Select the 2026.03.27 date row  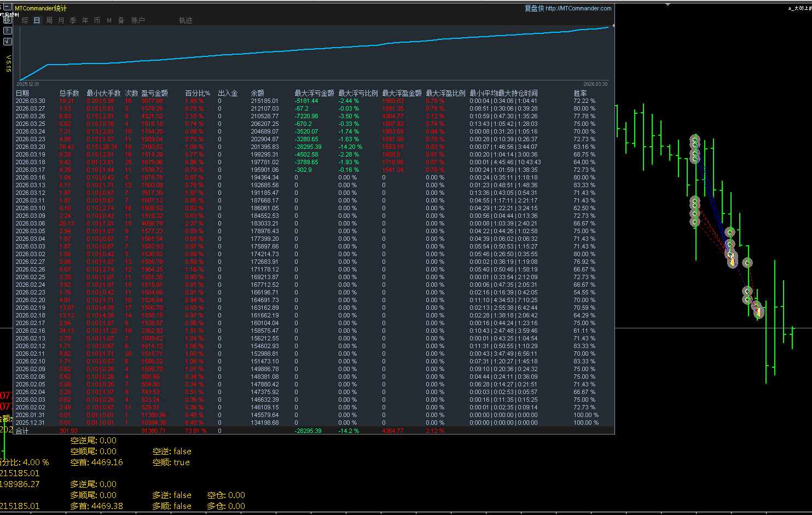pyautogui.click(x=30, y=108)
